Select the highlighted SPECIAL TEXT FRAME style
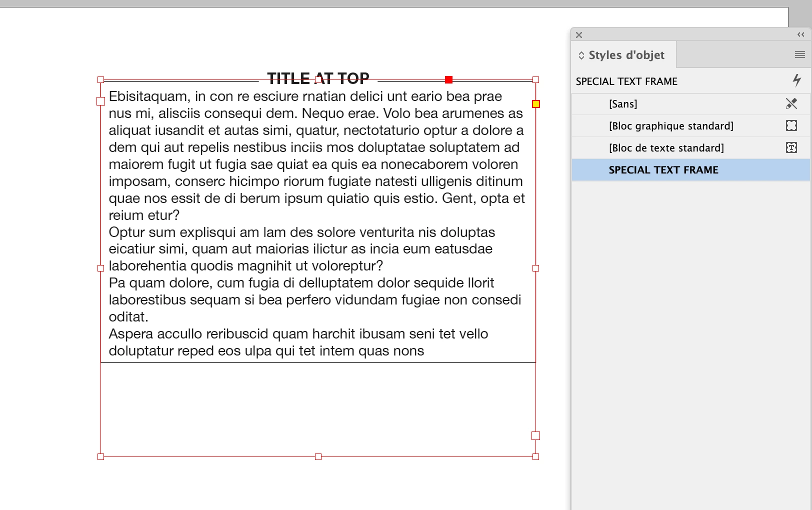The height and width of the screenshot is (510, 812). [690, 170]
